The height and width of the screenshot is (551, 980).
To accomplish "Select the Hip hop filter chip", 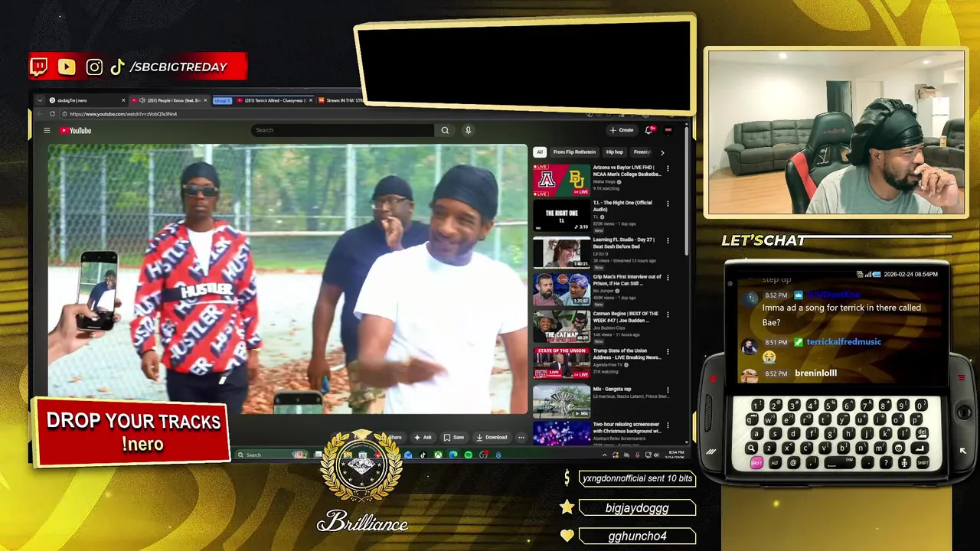I will pyautogui.click(x=614, y=152).
